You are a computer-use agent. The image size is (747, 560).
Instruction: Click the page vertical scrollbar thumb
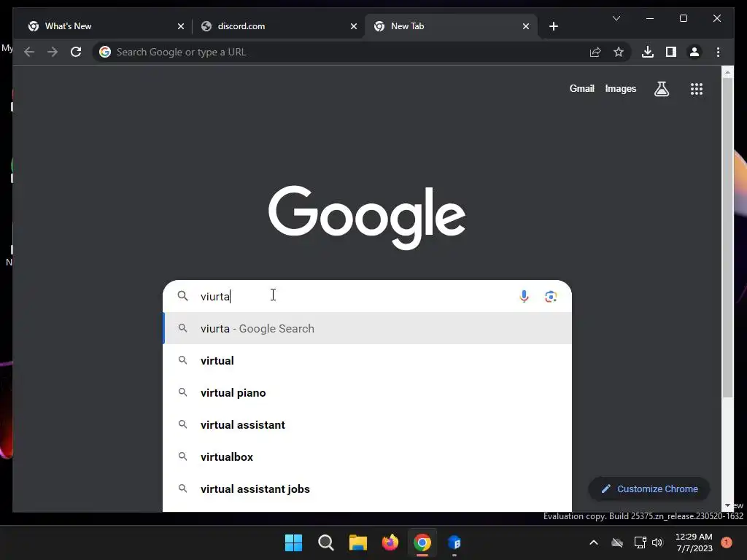pyautogui.click(x=727, y=237)
